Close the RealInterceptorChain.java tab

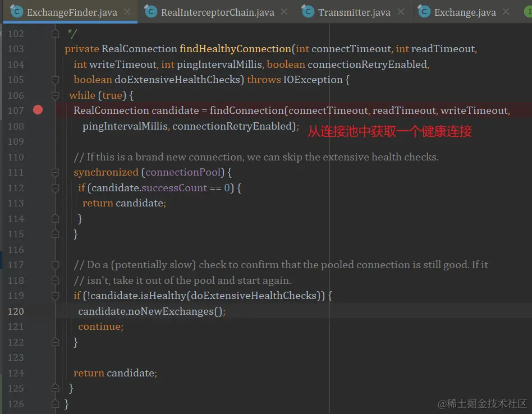pyautogui.click(x=285, y=12)
